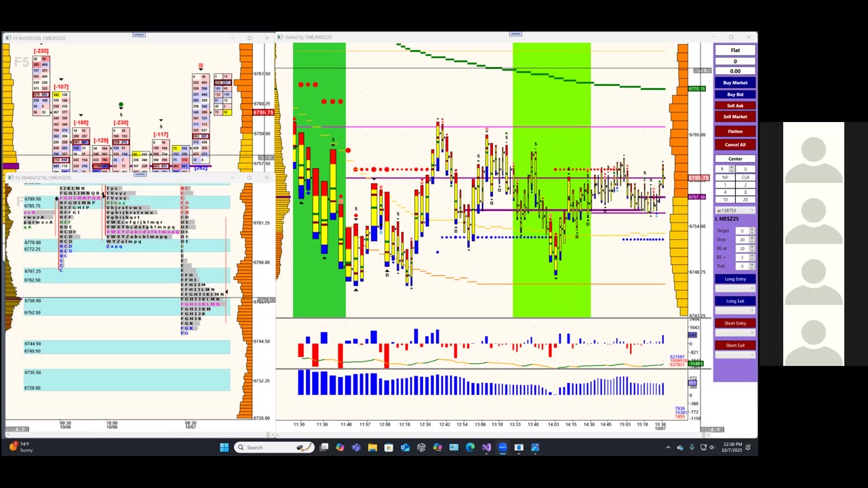
Task: Select quantity preset 20
Action: tap(745, 200)
